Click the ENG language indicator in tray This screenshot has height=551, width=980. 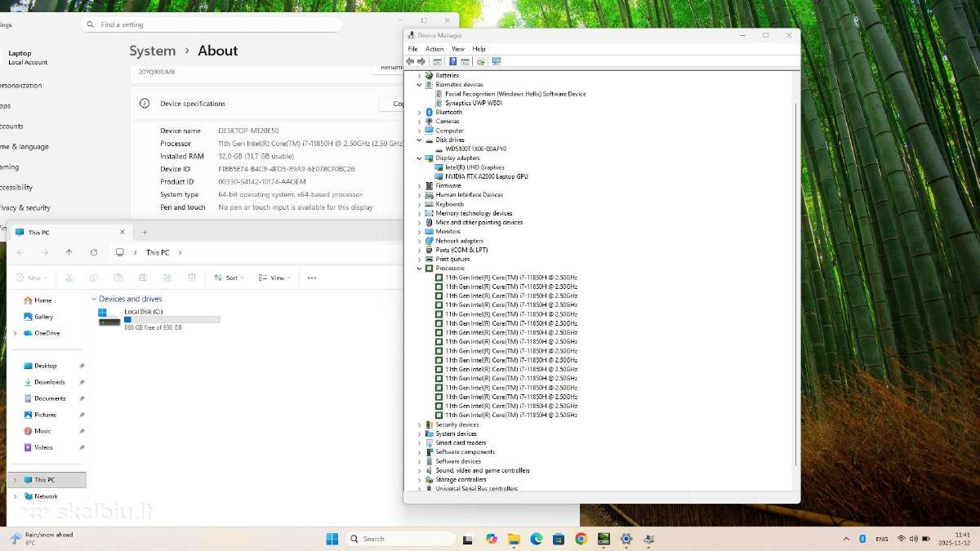(x=882, y=539)
